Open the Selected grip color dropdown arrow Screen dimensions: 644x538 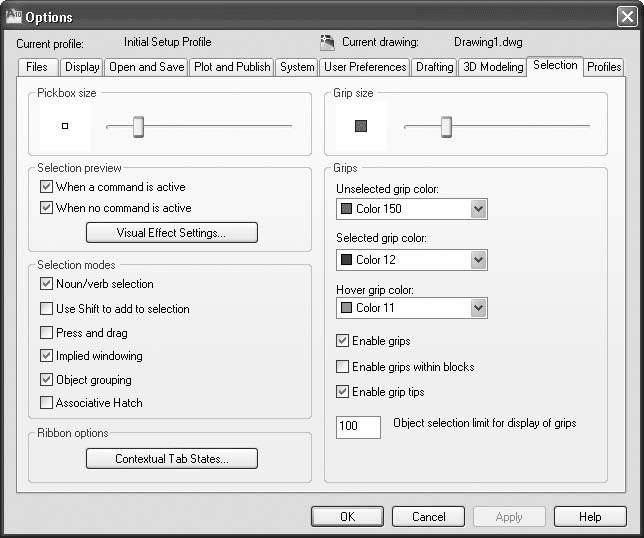coord(478,260)
